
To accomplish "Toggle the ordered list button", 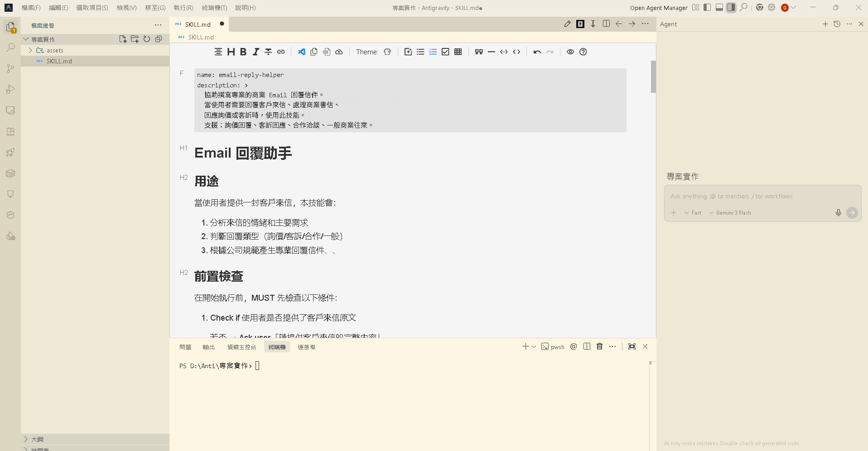I will pos(433,52).
